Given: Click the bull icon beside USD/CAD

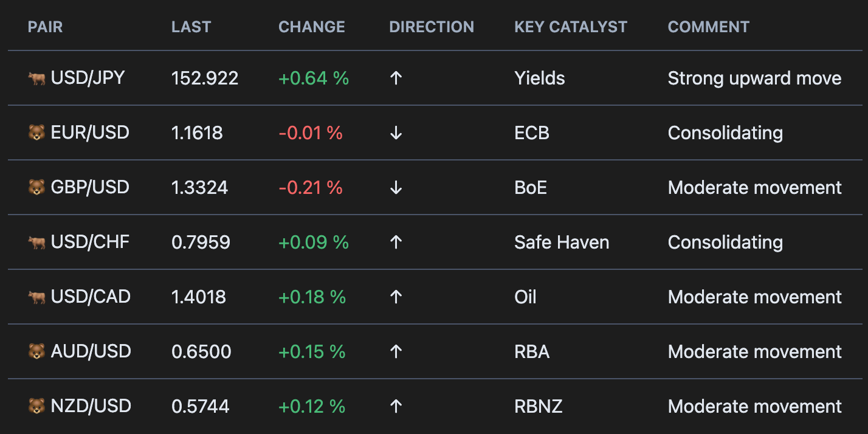Looking at the screenshot, I should (x=36, y=297).
